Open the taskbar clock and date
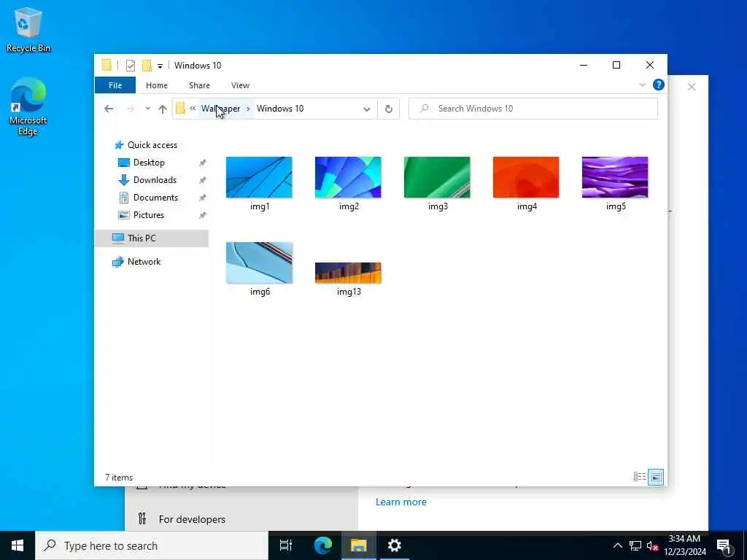 [x=684, y=545]
